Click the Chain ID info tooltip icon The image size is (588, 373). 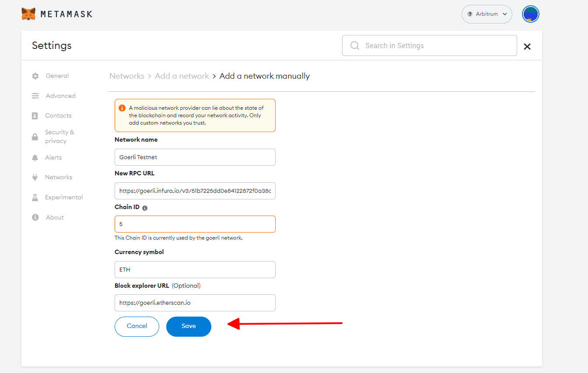click(x=145, y=208)
